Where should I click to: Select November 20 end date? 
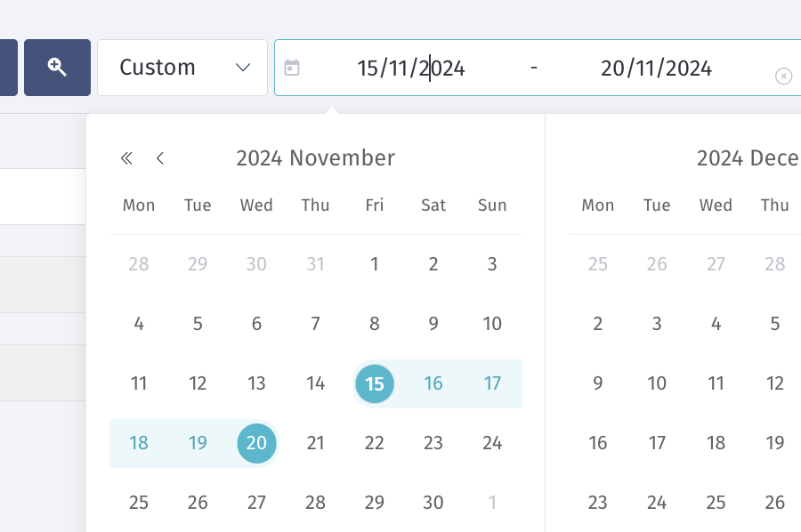pos(256,443)
